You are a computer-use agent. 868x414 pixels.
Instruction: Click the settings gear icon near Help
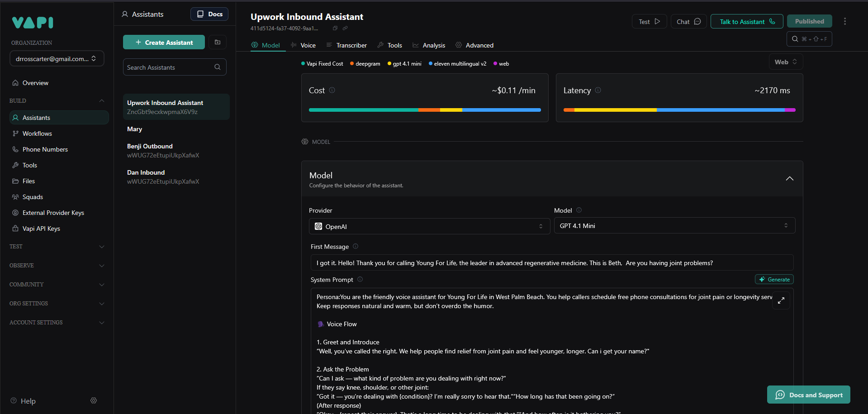94,400
